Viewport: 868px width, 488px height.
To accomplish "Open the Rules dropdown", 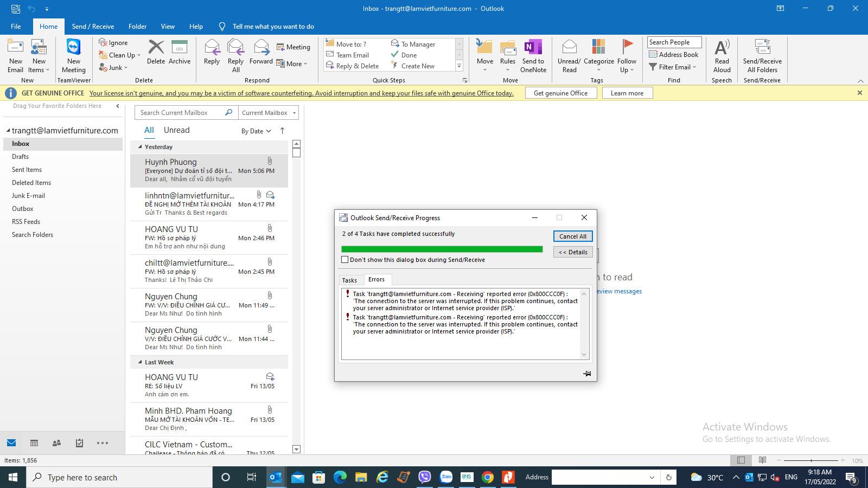I will (508, 70).
